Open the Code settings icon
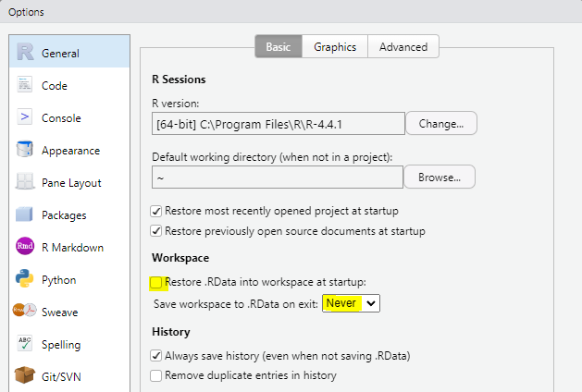The height and width of the screenshot is (392, 582). 25,84
